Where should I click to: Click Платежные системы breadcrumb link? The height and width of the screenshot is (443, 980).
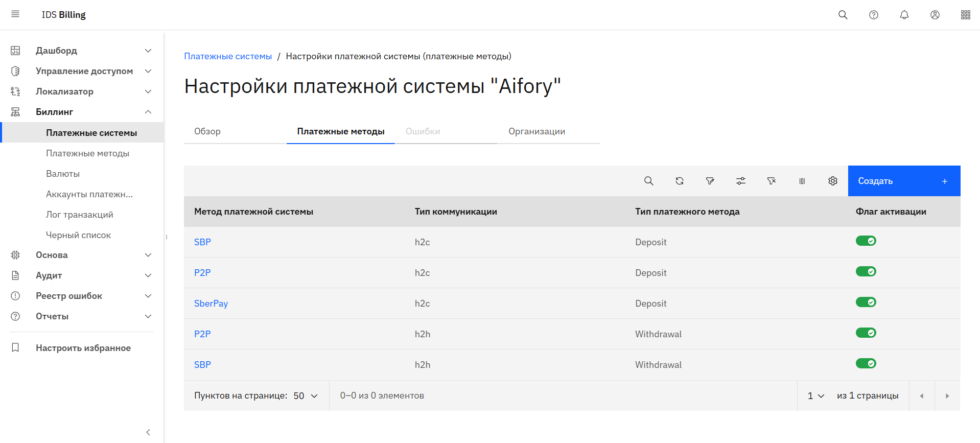click(228, 56)
